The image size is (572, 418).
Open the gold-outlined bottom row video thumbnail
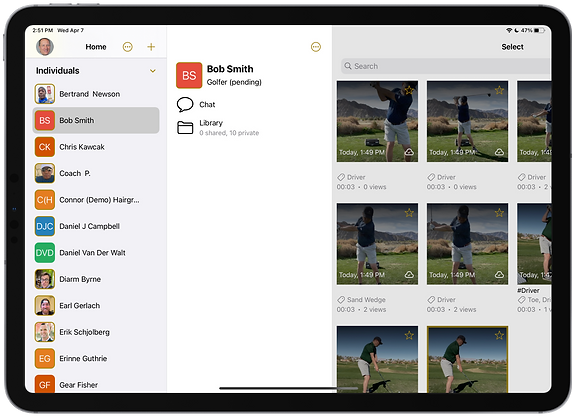(467, 360)
